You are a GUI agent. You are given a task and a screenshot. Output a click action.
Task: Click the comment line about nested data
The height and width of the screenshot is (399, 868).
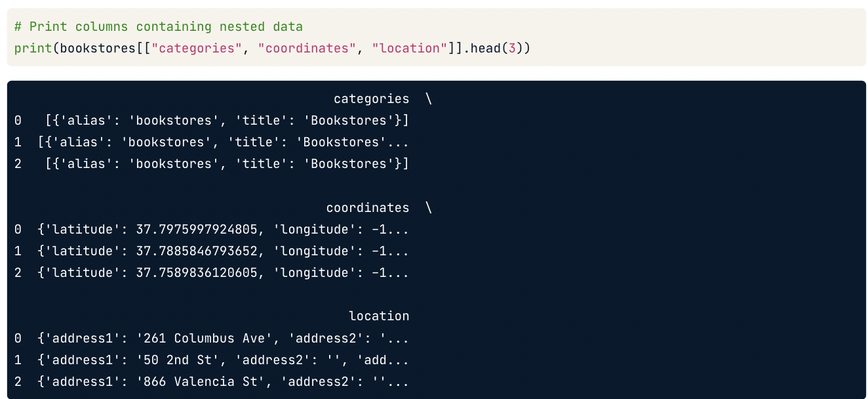pos(158,27)
